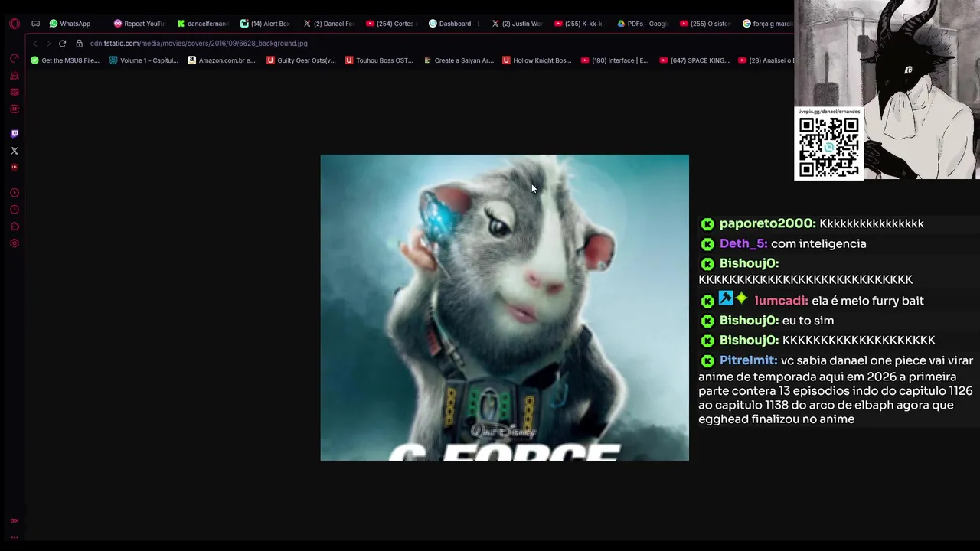This screenshot has width=980, height=551.
Task: Open 'Volume 1 – Capítul...' bookmark
Action: [144, 60]
